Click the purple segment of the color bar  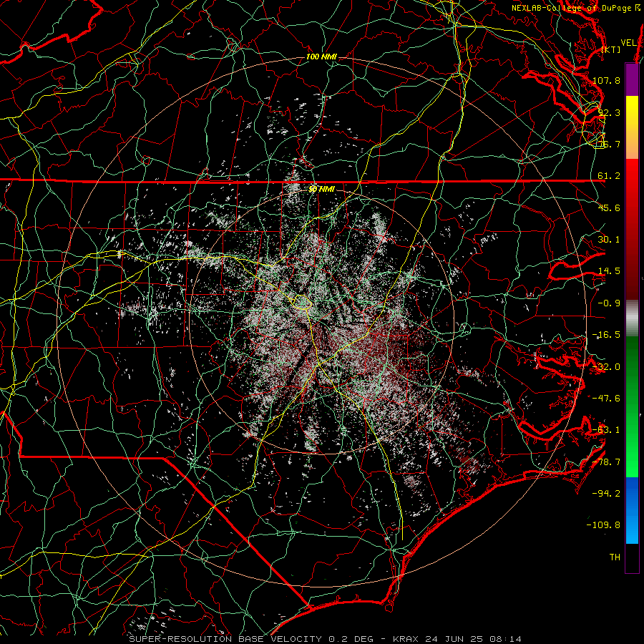tap(632, 79)
